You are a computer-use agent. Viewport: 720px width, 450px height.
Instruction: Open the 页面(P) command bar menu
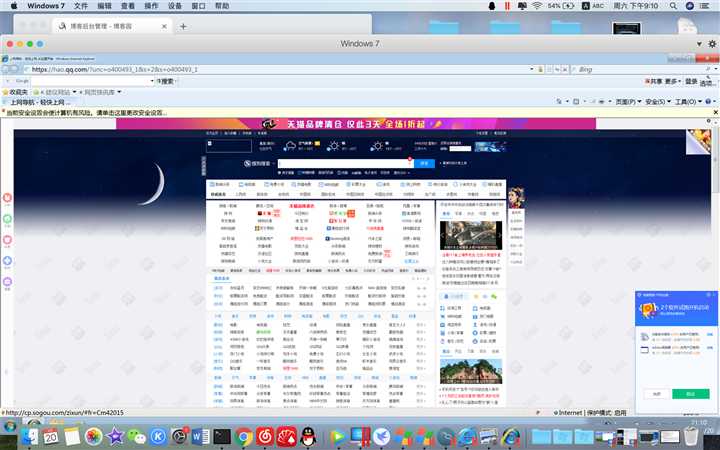pos(628,101)
